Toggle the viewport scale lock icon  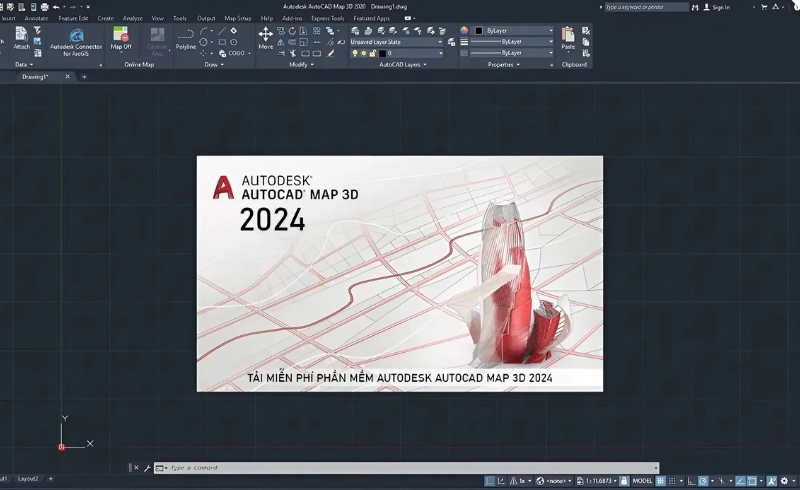pos(624,481)
